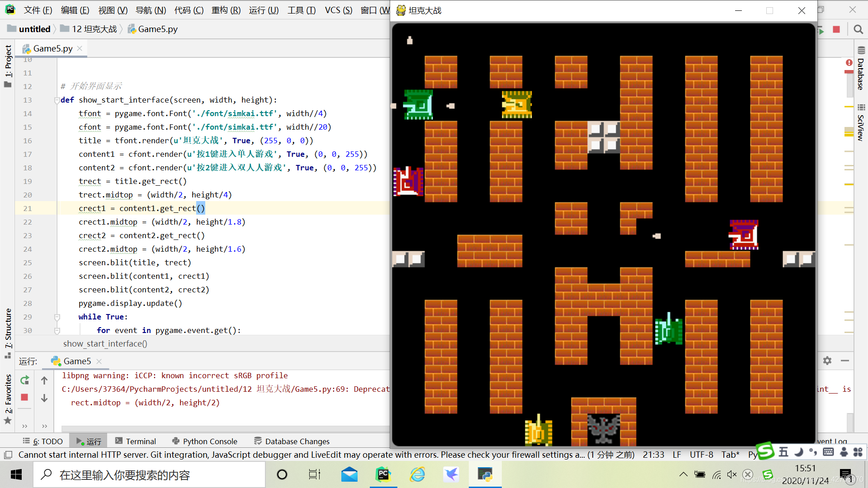The image size is (868, 488).
Task: Toggle the Sogou soft keyboard icon
Action: (x=829, y=451)
